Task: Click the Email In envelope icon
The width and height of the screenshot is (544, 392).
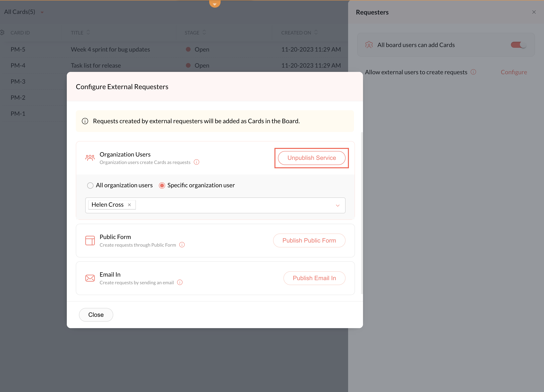Action: 90,278
